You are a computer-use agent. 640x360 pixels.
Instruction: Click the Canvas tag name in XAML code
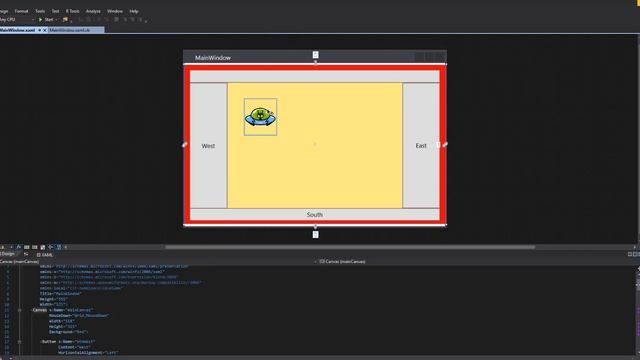(40, 310)
